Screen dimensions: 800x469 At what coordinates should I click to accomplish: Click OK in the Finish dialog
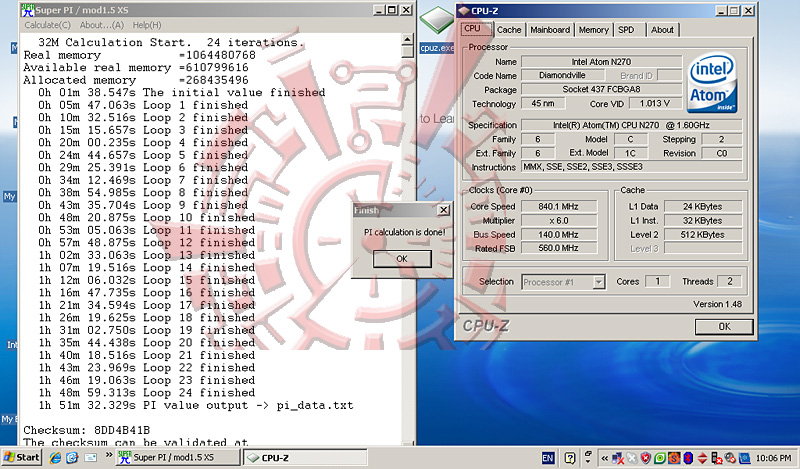(402, 259)
